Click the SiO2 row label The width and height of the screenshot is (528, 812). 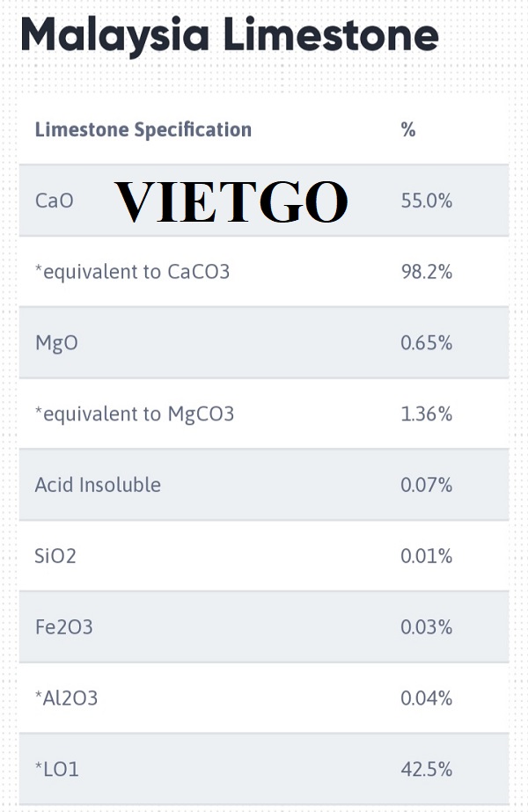55,556
